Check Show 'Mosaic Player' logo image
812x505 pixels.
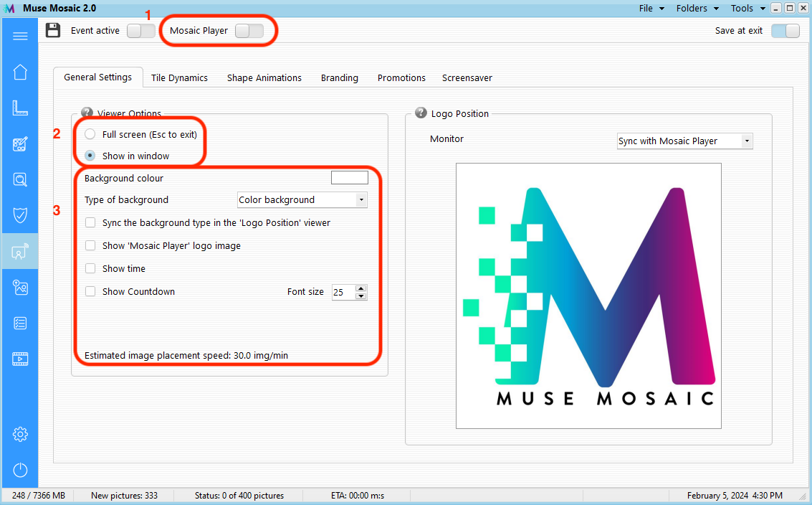click(x=90, y=245)
